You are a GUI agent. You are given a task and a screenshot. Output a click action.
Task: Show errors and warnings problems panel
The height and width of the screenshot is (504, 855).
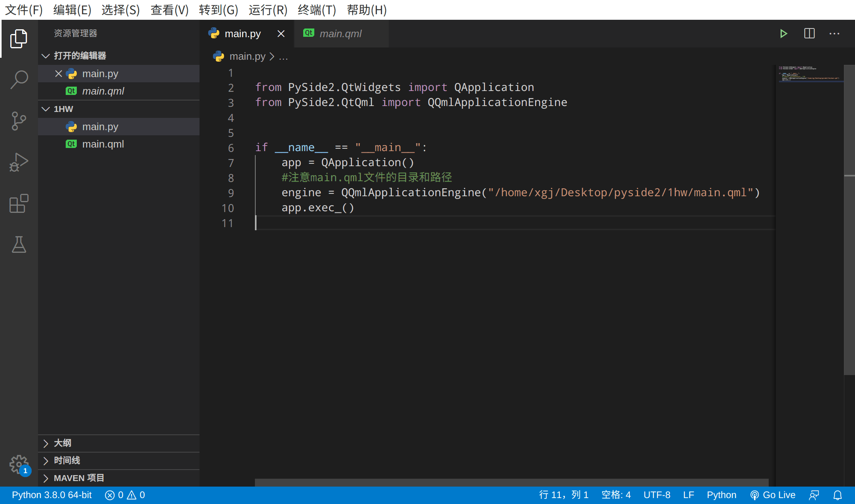click(125, 495)
